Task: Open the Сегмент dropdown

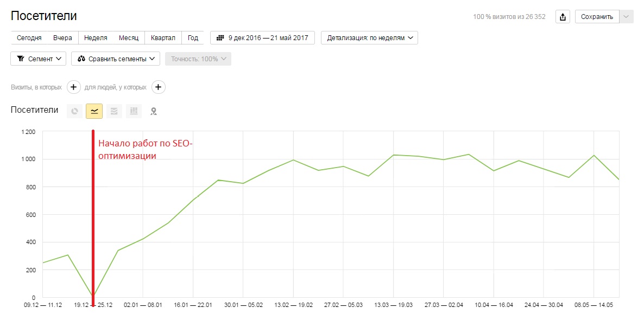Action: [38, 59]
